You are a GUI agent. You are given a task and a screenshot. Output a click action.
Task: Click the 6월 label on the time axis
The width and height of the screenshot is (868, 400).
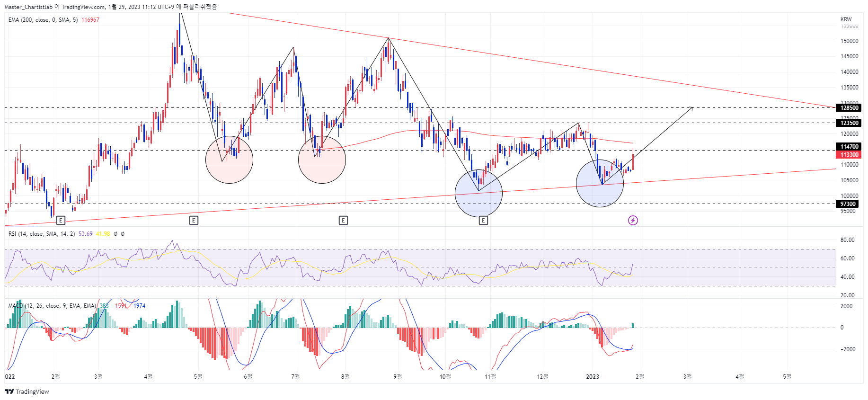coord(248,377)
